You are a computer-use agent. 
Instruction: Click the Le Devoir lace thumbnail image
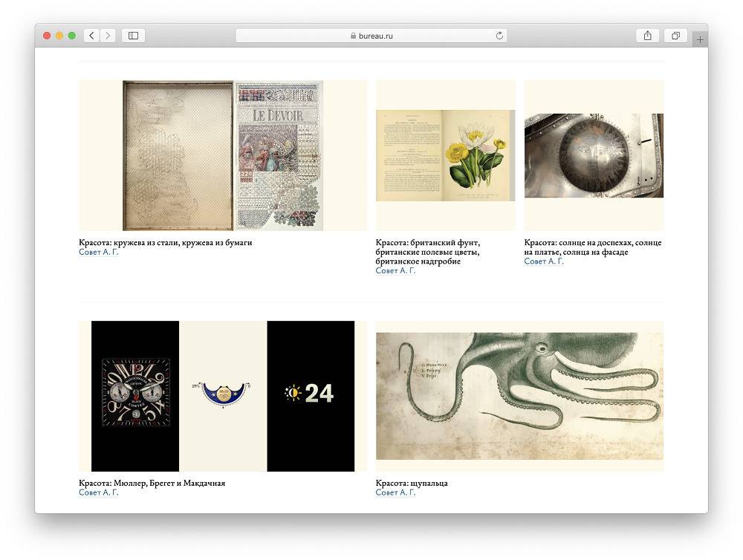pyautogui.click(x=223, y=155)
